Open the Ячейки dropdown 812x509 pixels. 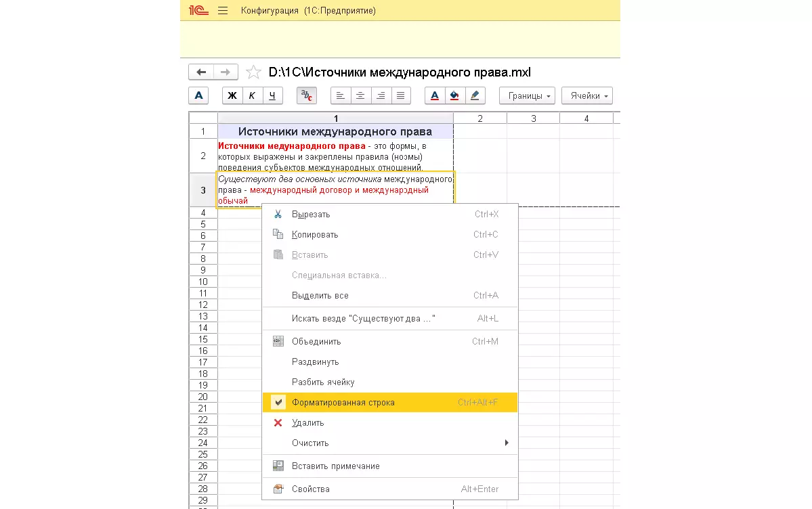click(x=587, y=95)
